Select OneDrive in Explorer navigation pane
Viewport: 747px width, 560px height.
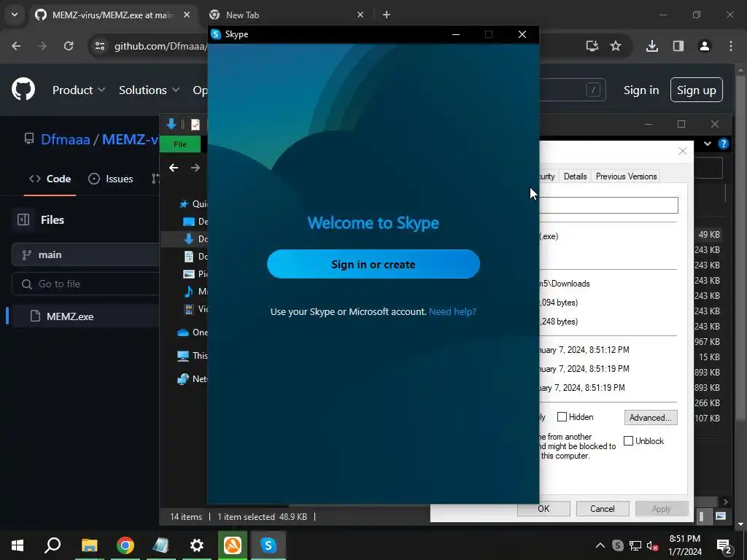(192, 332)
